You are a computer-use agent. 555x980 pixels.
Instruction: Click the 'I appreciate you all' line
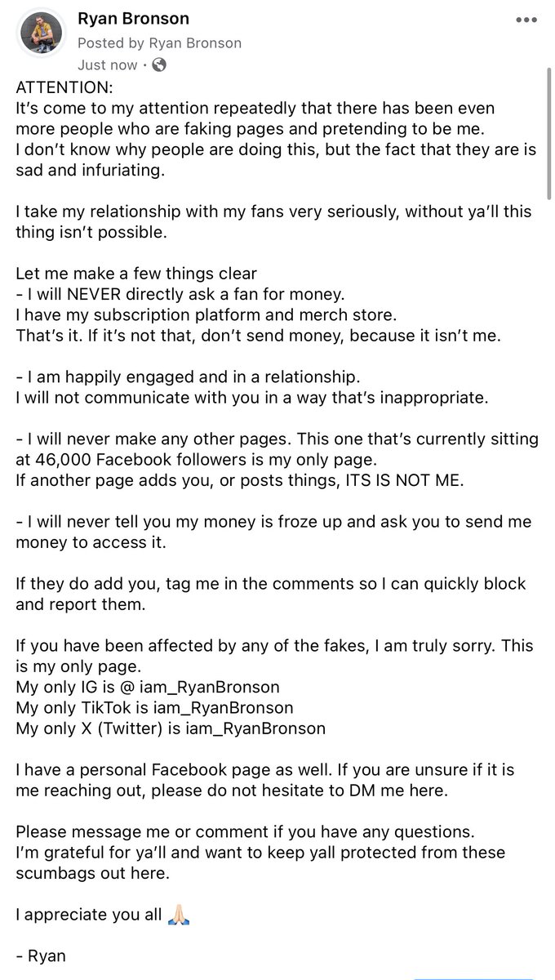point(89,915)
